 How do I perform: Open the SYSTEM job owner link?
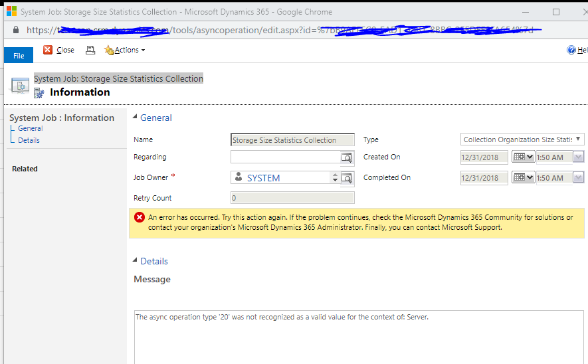click(263, 178)
